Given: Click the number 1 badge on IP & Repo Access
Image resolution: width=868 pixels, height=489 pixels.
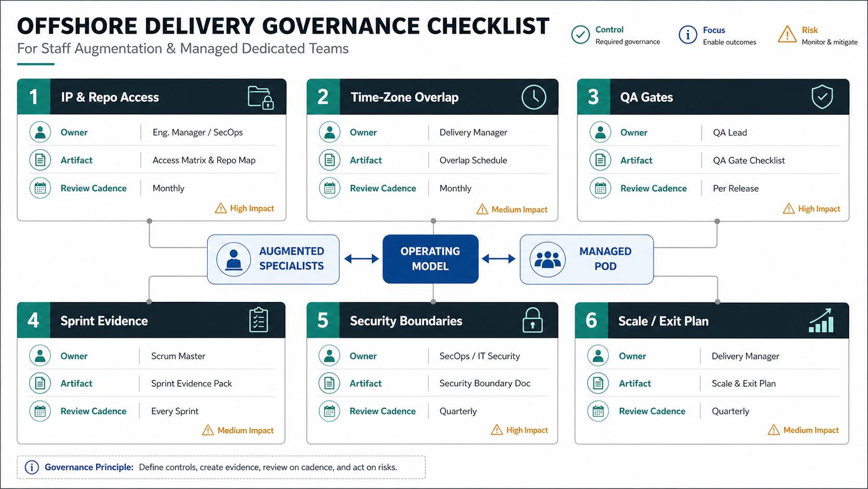Looking at the screenshot, I should coord(34,97).
